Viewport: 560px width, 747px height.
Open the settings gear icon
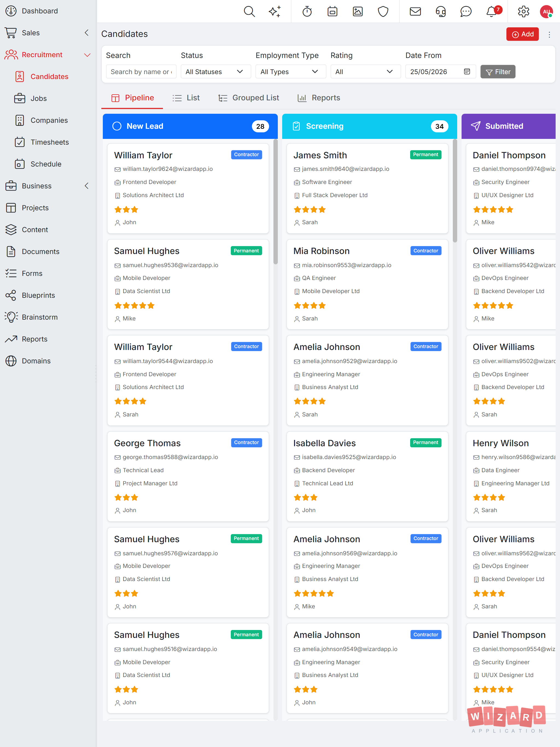524,11
